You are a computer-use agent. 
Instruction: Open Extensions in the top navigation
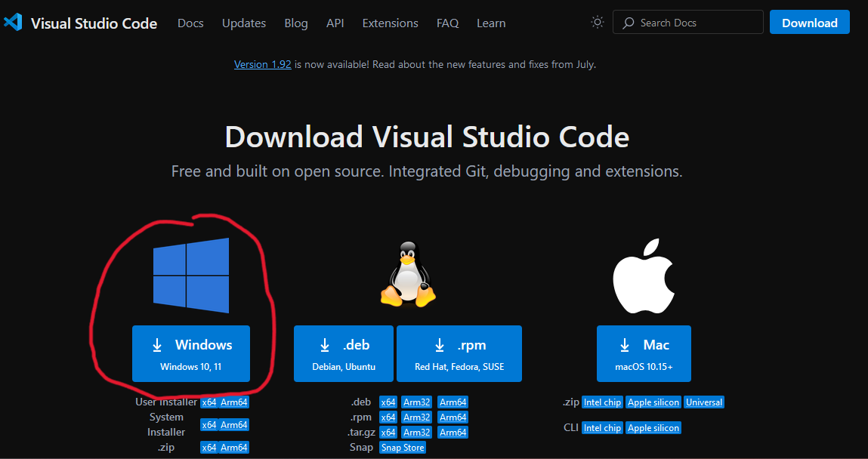(391, 23)
